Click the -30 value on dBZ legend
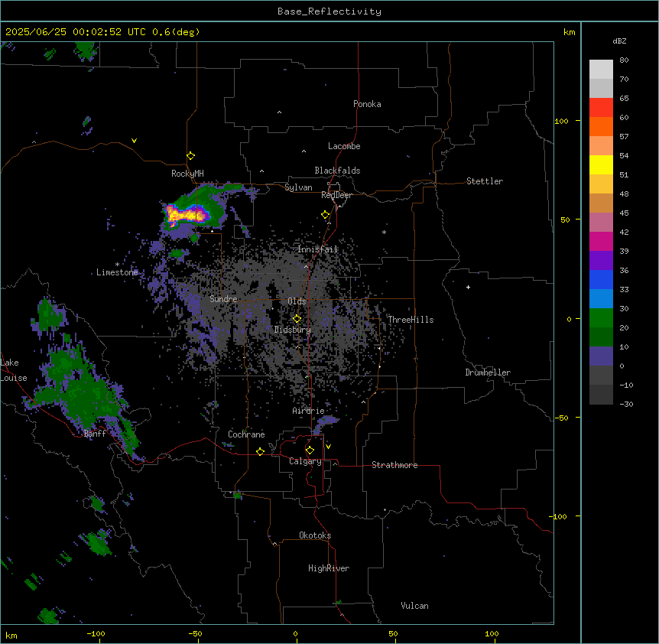The width and height of the screenshot is (659, 644). click(x=626, y=404)
